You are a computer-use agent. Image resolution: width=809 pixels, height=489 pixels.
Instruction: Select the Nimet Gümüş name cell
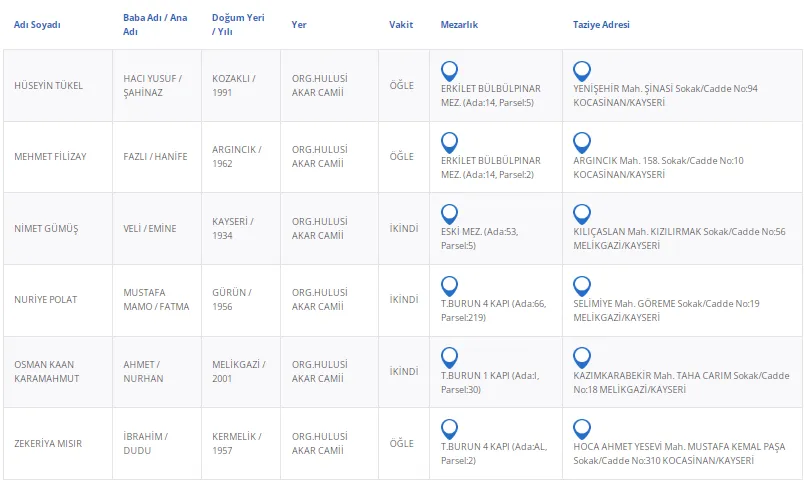(46, 228)
